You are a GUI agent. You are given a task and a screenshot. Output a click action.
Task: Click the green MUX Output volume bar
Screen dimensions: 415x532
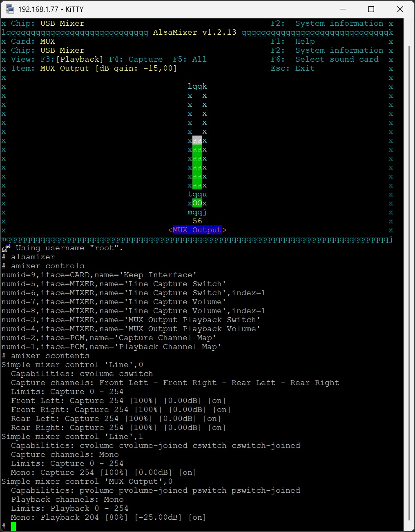pyautogui.click(x=197, y=167)
